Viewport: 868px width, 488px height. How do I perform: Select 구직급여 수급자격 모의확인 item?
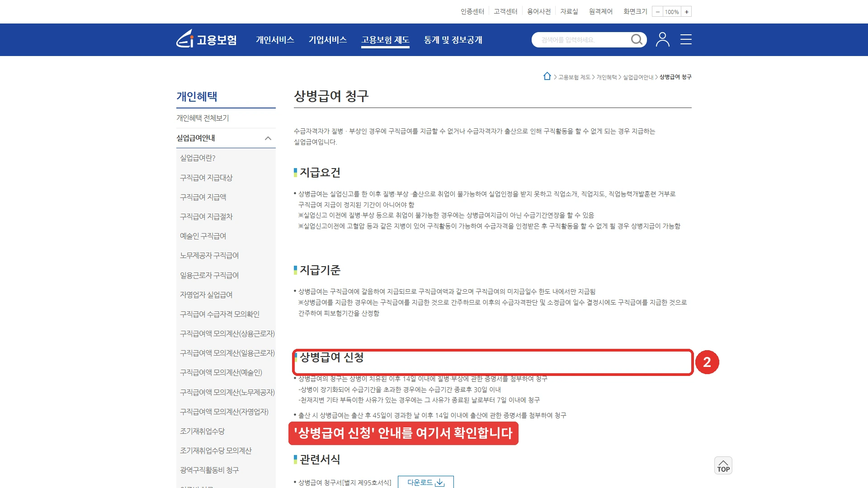[220, 314]
